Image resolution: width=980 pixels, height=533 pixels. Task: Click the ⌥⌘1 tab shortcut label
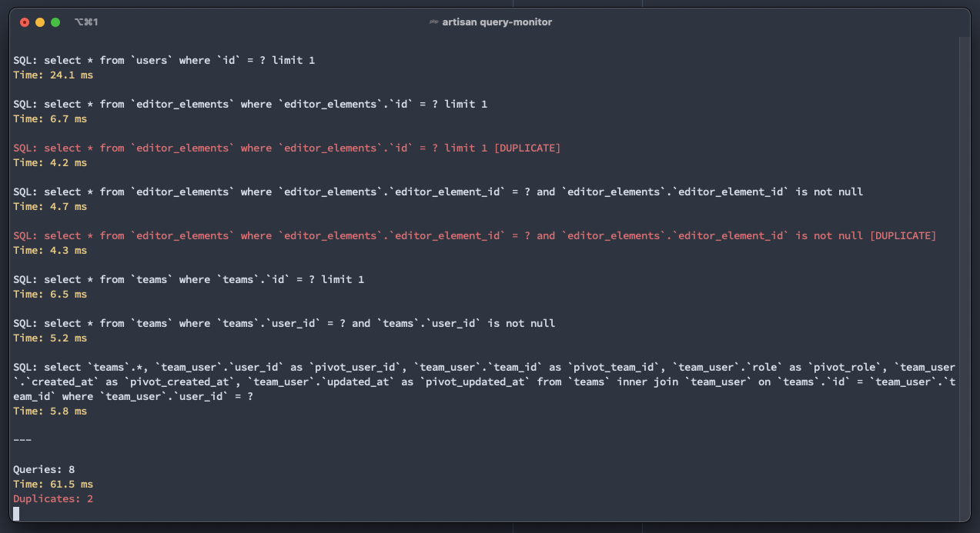(x=86, y=22)
